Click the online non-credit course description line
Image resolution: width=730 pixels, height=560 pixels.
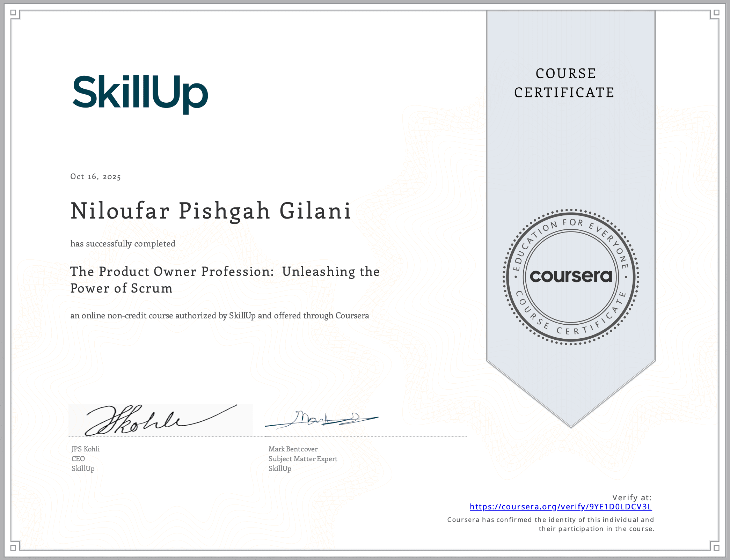point(219,316)
